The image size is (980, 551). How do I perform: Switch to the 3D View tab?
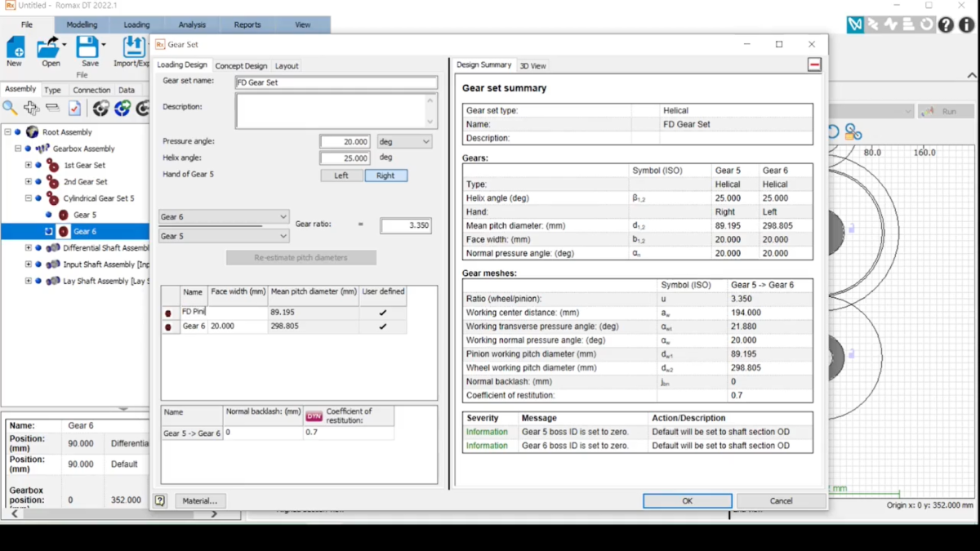pyautogui.click(x=532, y=66)
